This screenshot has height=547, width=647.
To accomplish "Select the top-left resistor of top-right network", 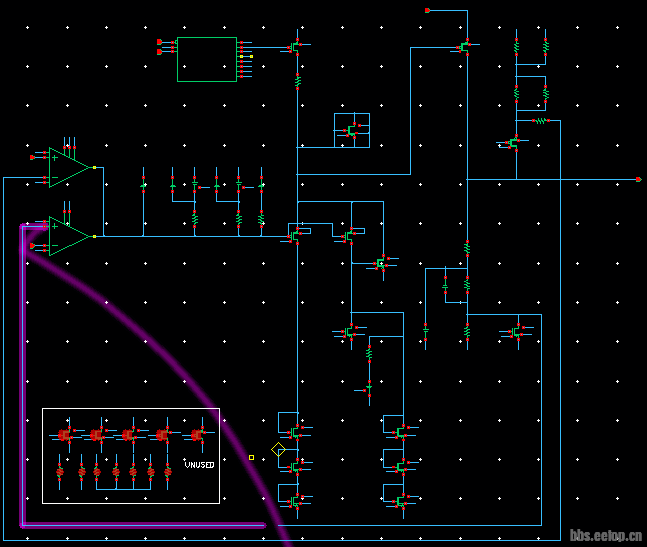I will [x=516, y=46].
